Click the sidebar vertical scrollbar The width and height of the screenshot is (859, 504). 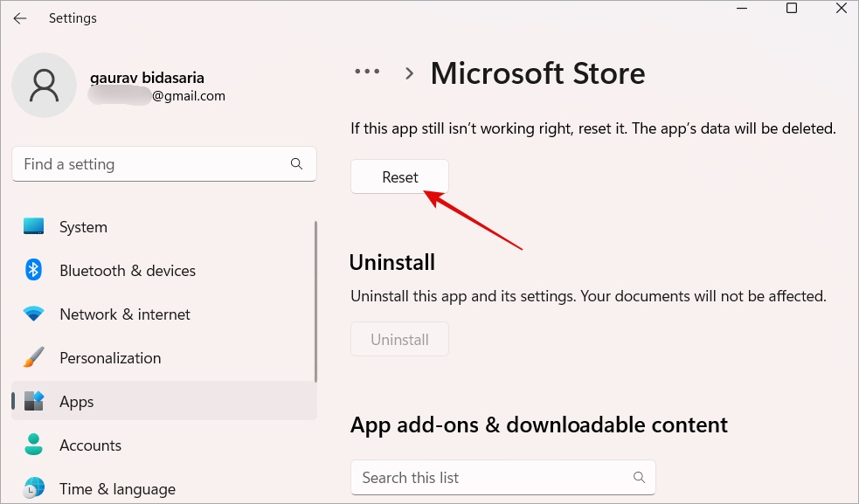tap(315, 301)
